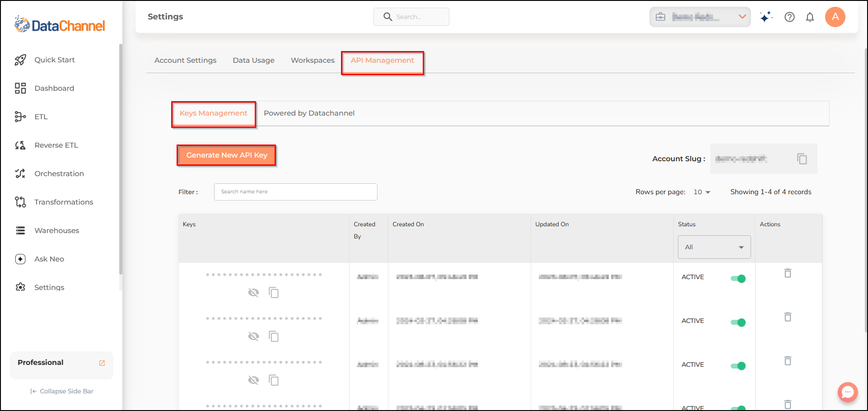Open notifications bell
Viewport: 868px width, 411px height.
810,17
